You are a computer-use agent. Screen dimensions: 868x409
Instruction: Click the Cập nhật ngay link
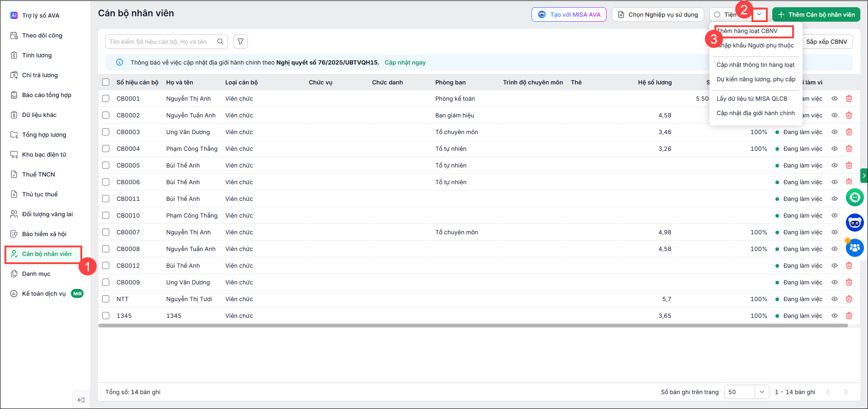(405, 62)
